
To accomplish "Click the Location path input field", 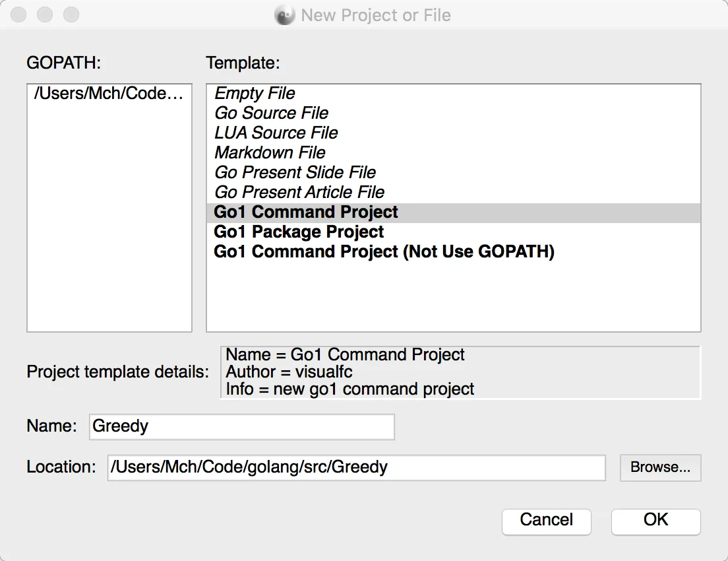I will coord(357,467).
